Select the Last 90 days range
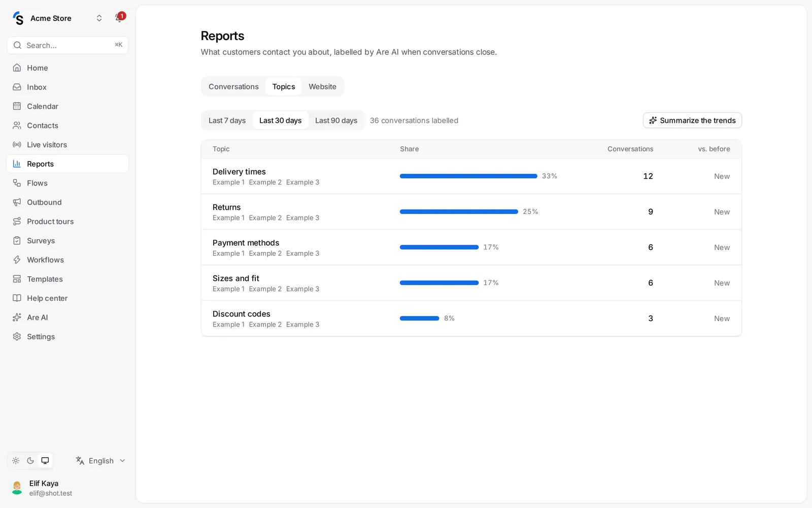 336,120
